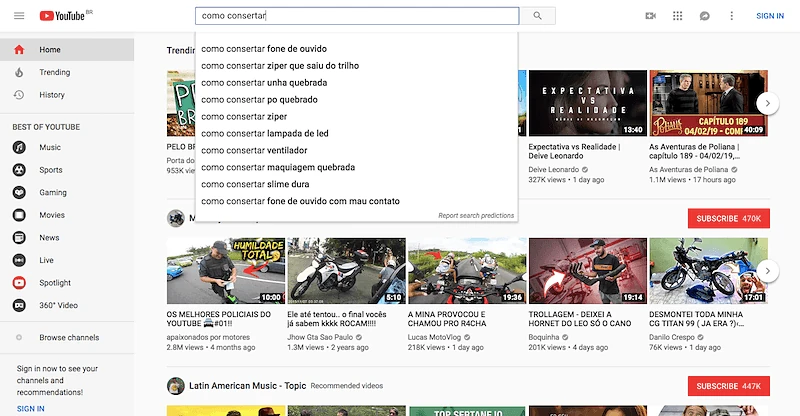Open Lucas MotoVlog channel name

tap(434, 337)
